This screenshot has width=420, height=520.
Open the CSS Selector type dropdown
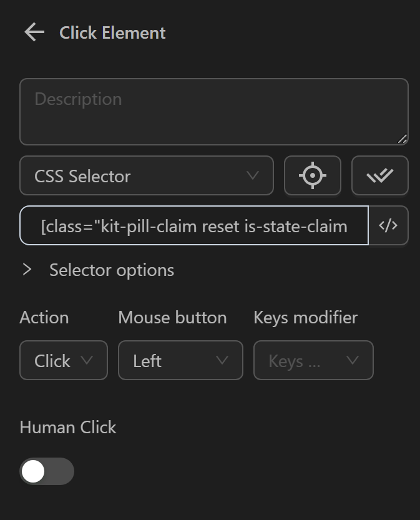pos(146,175)
